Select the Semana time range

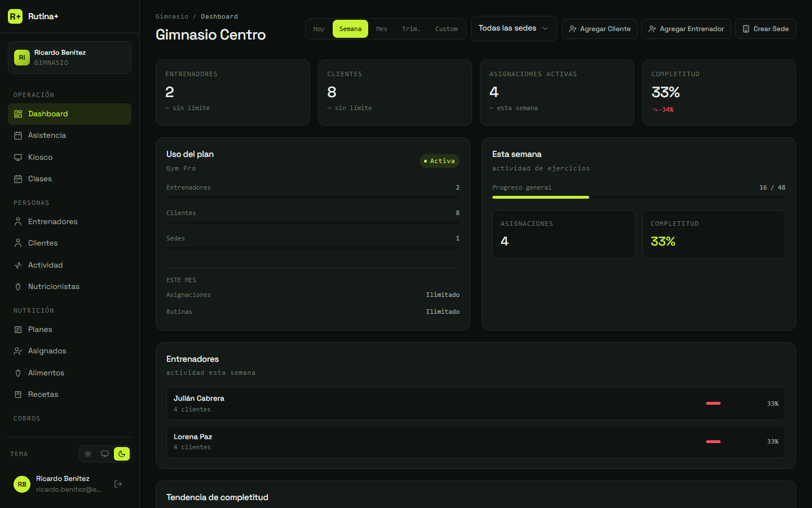[350, 29]
